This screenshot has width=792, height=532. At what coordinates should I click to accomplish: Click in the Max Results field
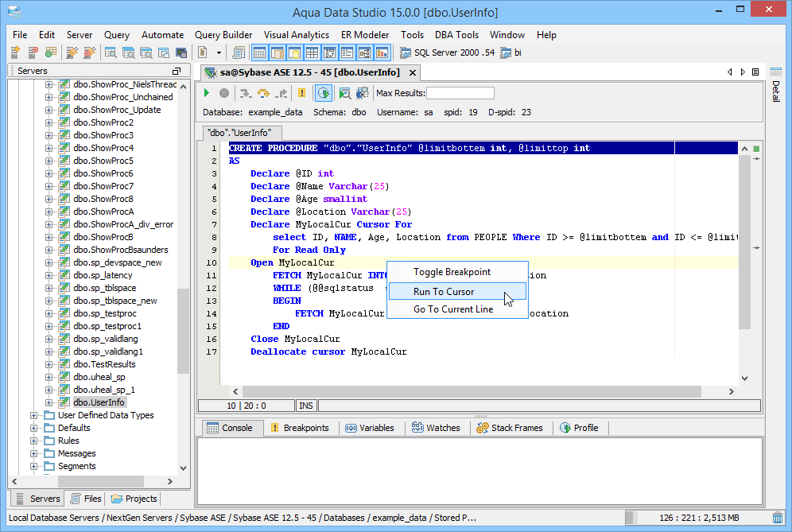click(460, 93)
